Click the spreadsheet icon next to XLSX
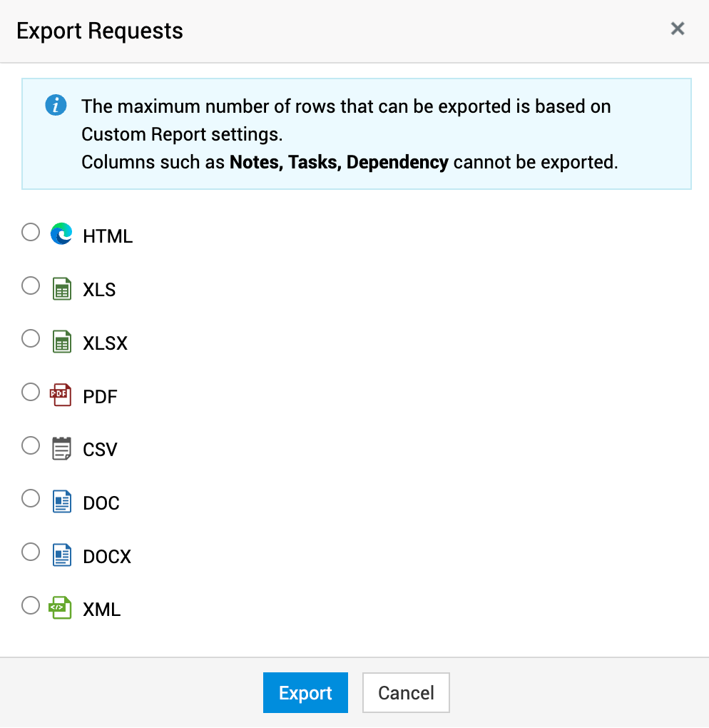The image size is (709, 728). point(62,342)
